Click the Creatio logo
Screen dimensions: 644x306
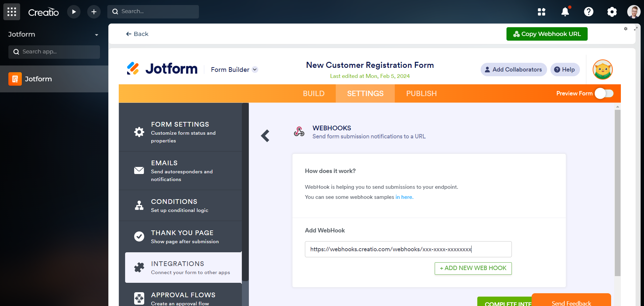click(x=44, y=12)
